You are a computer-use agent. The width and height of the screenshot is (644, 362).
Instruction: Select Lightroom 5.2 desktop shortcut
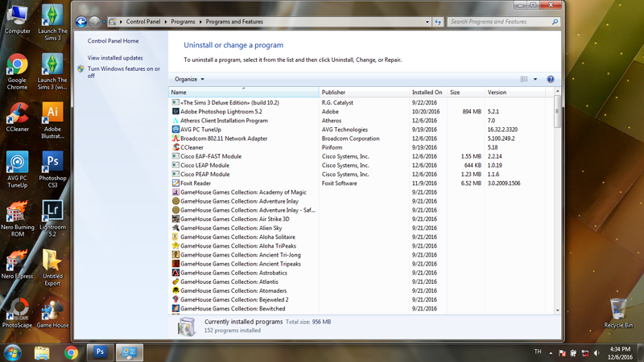pyautogui.click(x=52, y=219)
